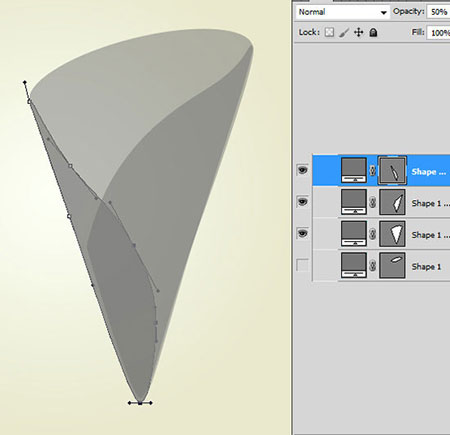Click mask link icon on curved shard layer
This screenshot has height=435, width=450.
click(x=373, y=202)
